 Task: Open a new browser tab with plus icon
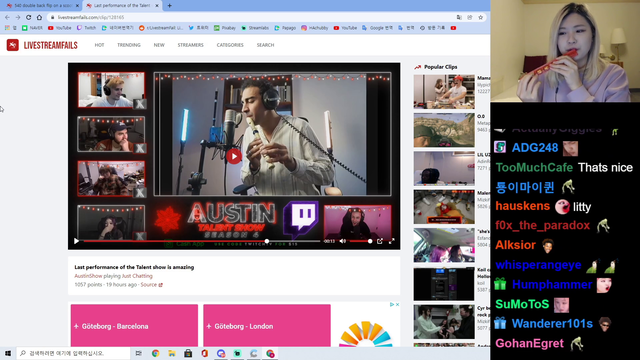[x=169, y=6]
